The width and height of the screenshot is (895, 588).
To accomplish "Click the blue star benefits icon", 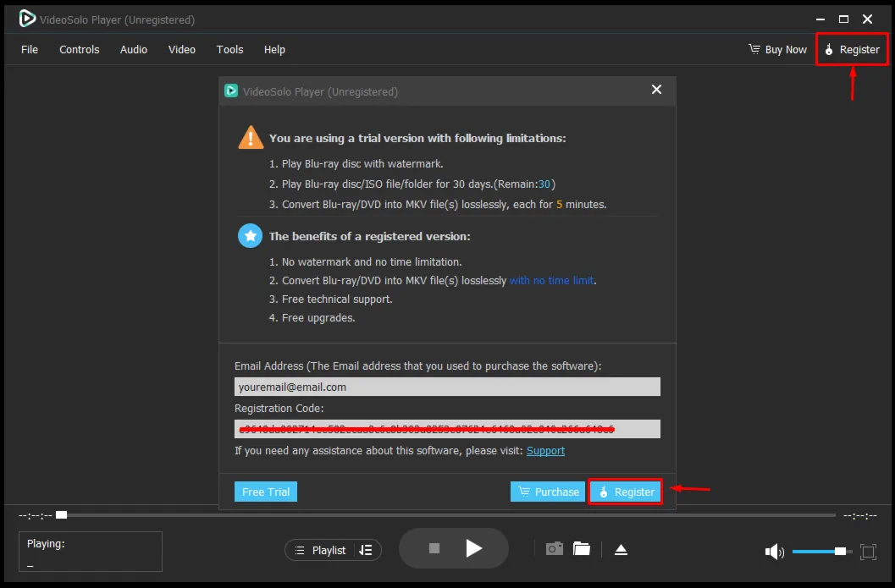I will pyautogui.click(x=250, y=235).
